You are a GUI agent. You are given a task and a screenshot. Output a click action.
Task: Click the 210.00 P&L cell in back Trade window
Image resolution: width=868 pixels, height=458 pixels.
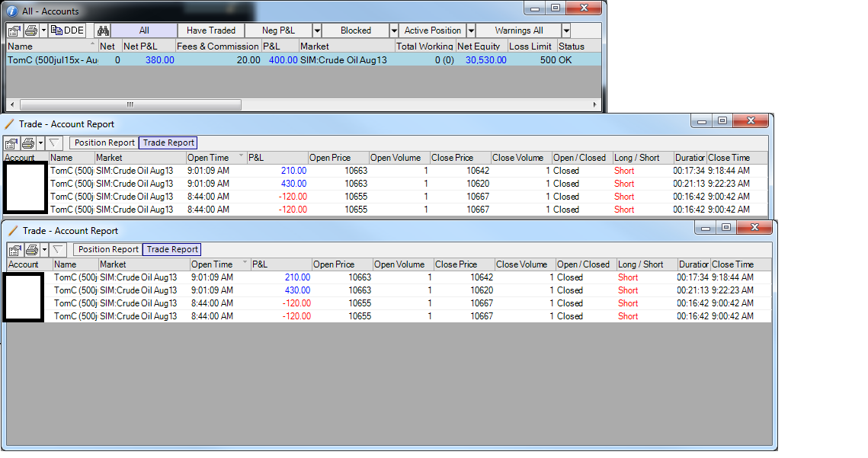point(293,171)
